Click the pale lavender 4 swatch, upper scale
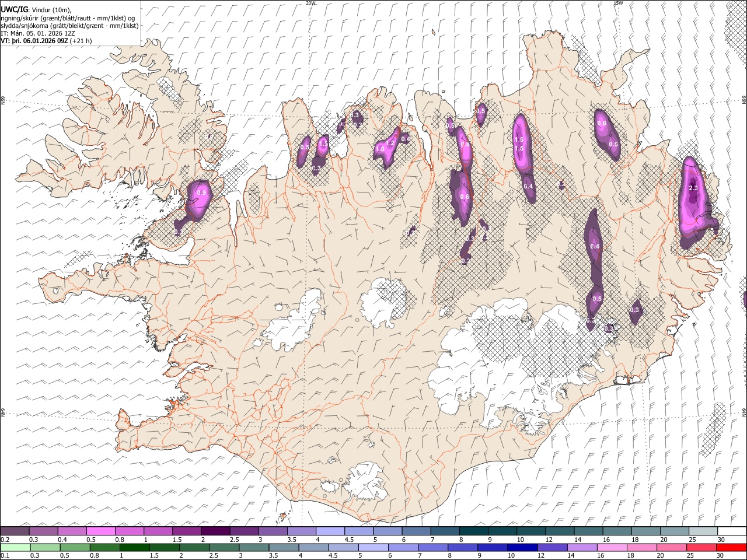This screenshot has width=747, height=560. click(x=330, y=531)
